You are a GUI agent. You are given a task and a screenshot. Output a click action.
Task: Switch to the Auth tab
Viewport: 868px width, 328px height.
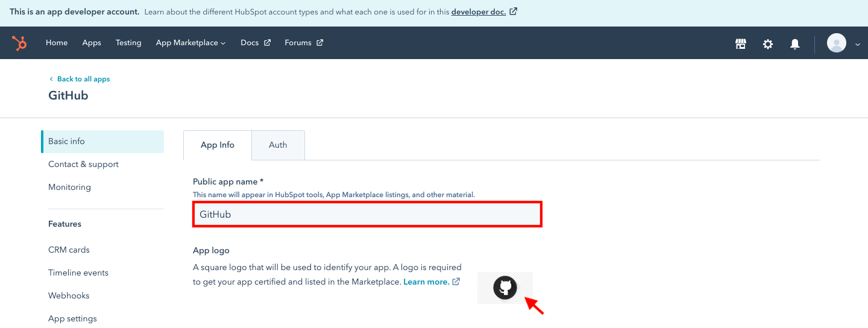[278, 145]
